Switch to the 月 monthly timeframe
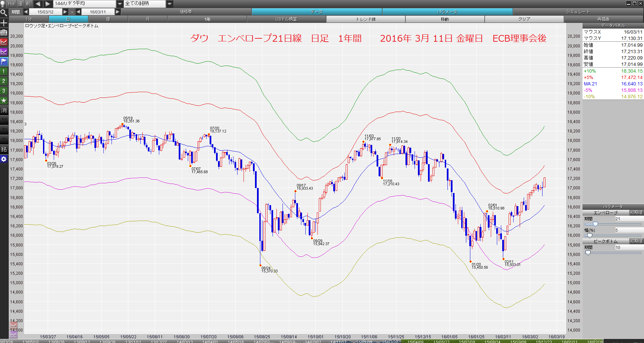This screenshot has height=343, width=644. click(x=148, y=19)
